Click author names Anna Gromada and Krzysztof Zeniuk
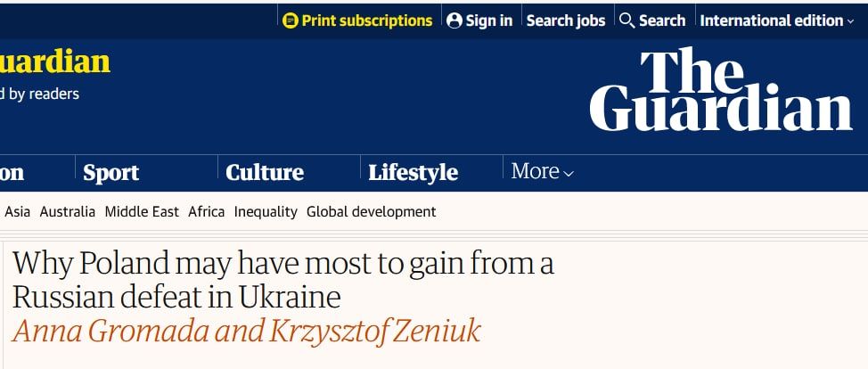868x369 pixels. tap(246, 332)
